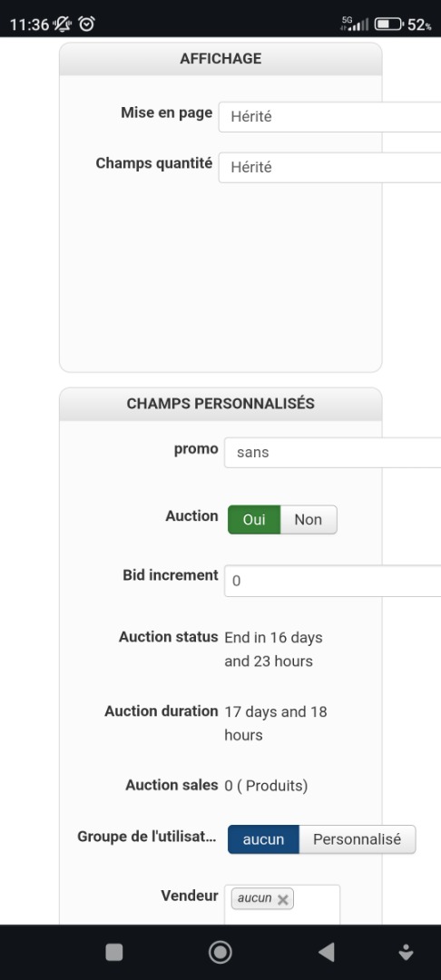The image size is (441, 980).
Task: Open the Champs quantité dropdown
Action: [329, 168]
